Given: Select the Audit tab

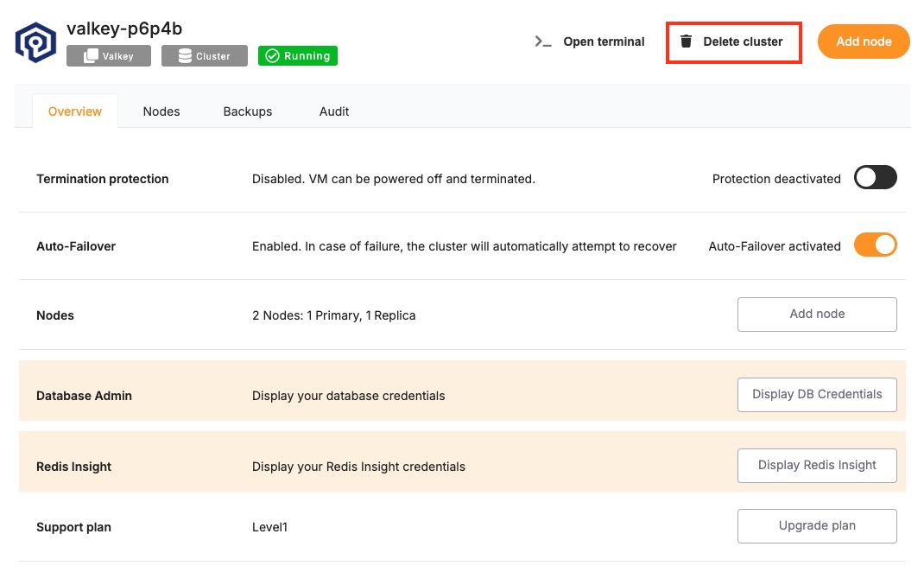Looking at the screenshot, I should click(334, 111).
